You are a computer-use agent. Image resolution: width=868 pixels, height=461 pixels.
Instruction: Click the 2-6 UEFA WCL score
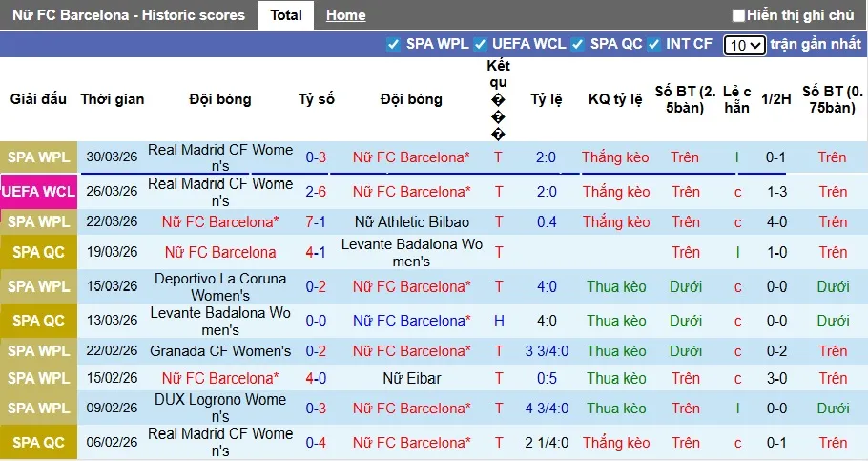(316, 192)
